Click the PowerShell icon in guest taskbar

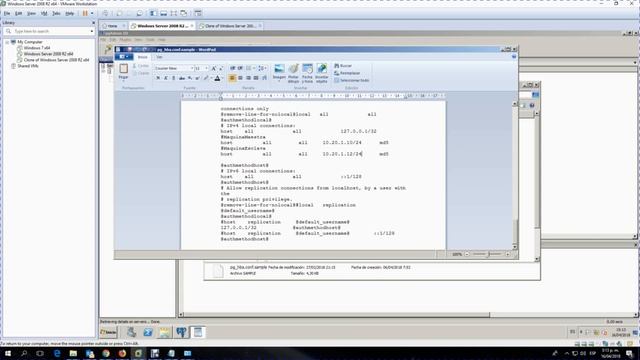pyautogui.click(x=148, y=332)
